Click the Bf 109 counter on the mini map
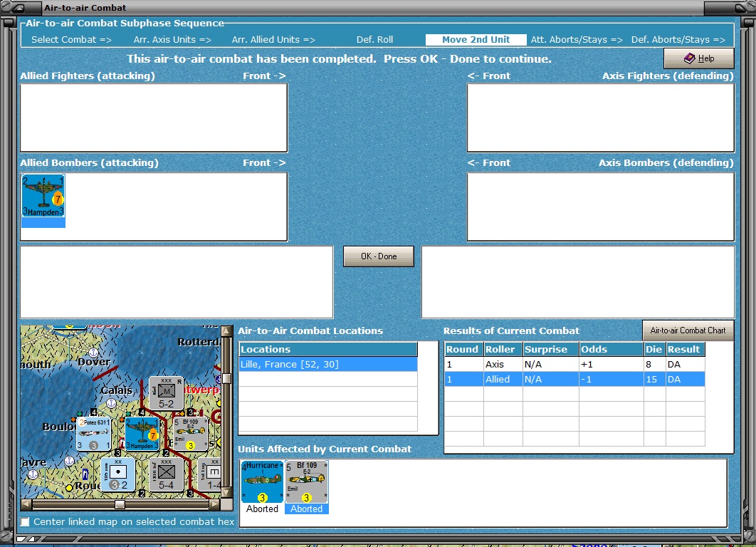Image resolution: width=756 pixels, height=547 pixels. point(190,434)
